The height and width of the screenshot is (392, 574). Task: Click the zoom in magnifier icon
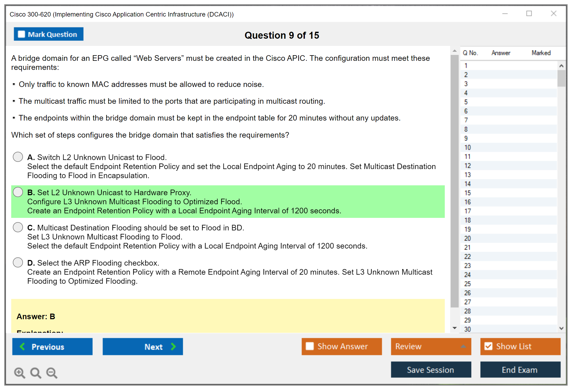point(19,373)
